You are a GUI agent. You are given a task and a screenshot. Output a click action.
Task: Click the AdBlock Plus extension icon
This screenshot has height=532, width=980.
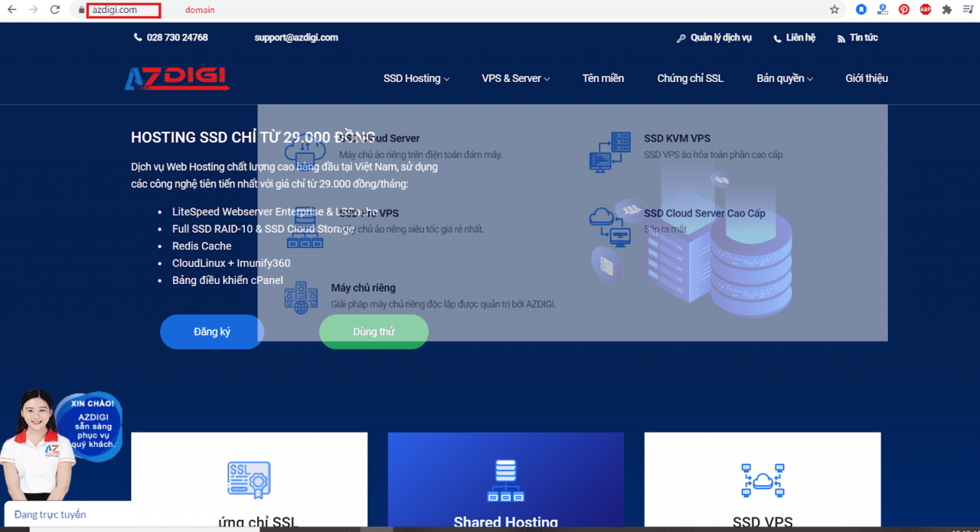click(x=926, y=10)
